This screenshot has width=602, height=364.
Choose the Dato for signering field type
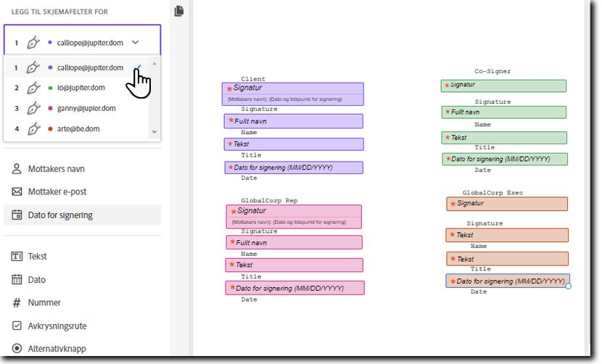tap(82, 215)
